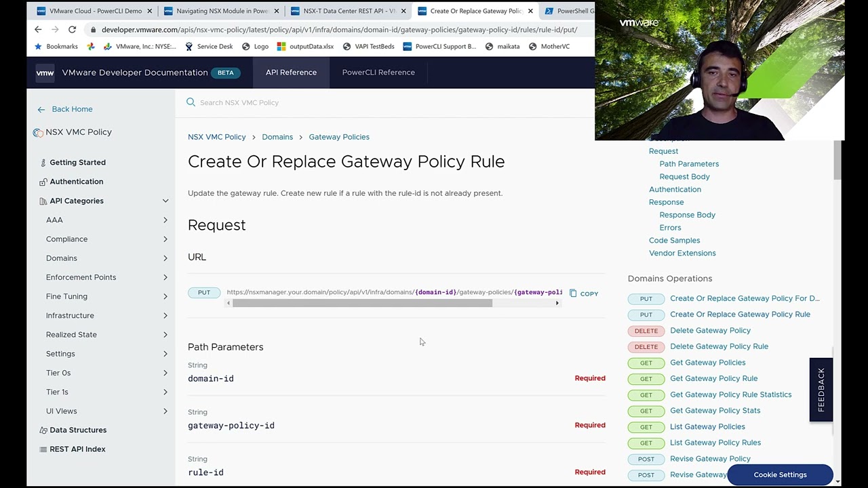Open the Bookmarks folder in bookmarks bar
Image resolution: width=868 pixels, height=488 pixels.
point(56,46)
